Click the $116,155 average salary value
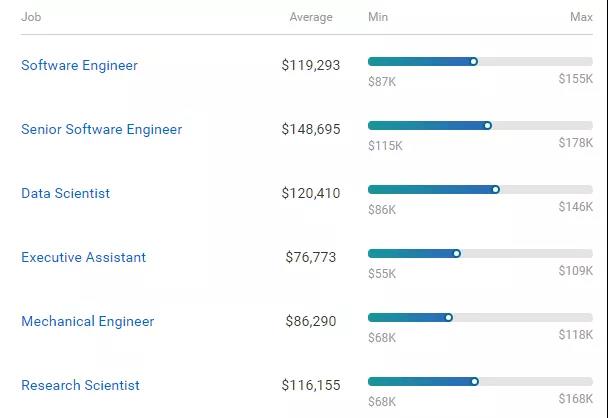Viewport: 608px width, 418px height. [x=311, y=385]
